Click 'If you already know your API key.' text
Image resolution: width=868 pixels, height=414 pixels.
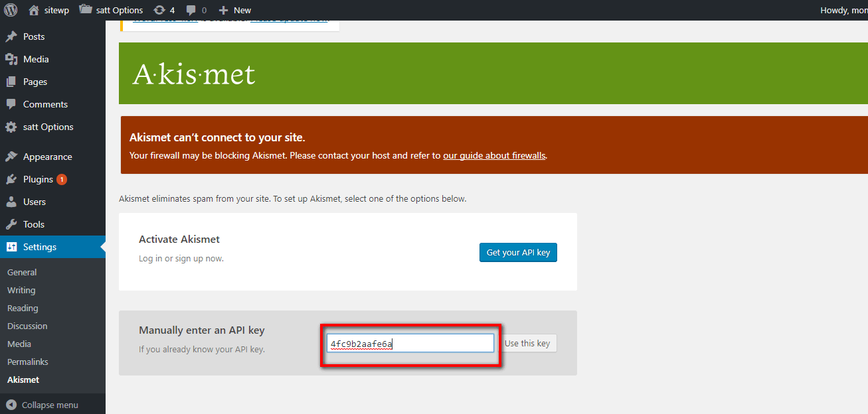(x=202, y=349)
